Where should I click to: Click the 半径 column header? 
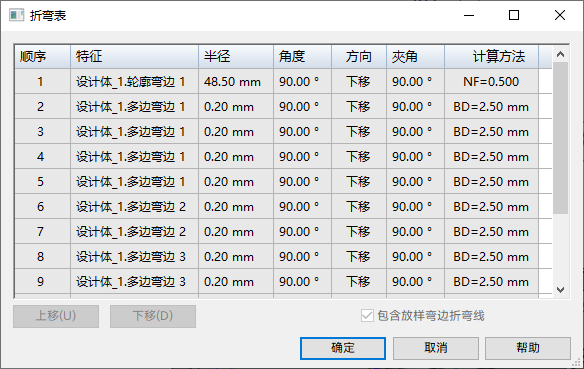[236, 57]
